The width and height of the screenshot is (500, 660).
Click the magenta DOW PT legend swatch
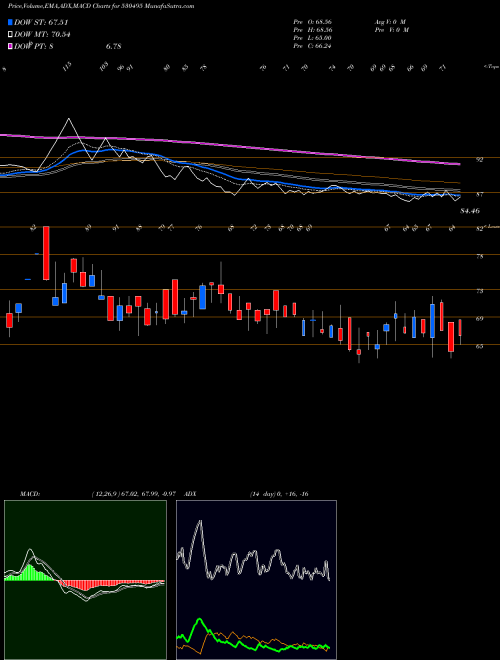tap(10, 46)
